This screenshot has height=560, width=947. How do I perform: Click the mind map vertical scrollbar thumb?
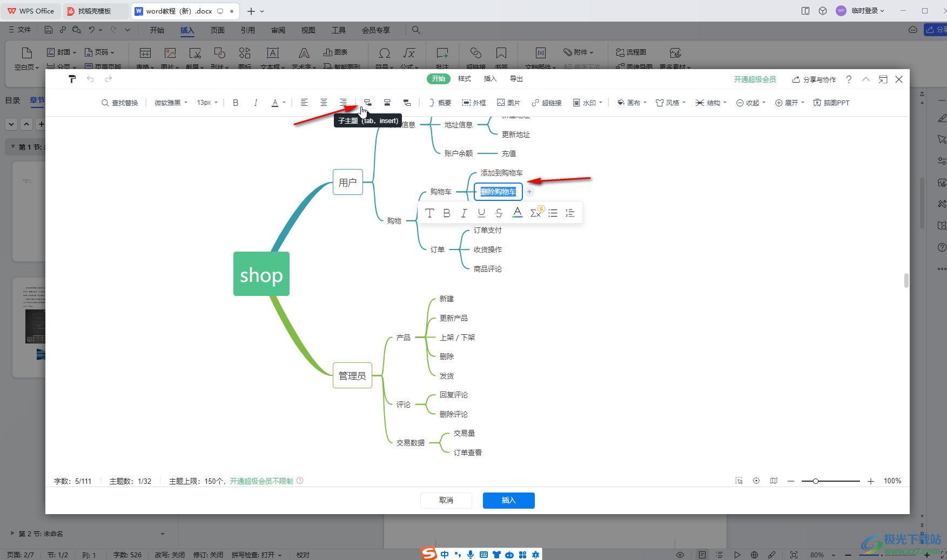(x=906, y=280)
